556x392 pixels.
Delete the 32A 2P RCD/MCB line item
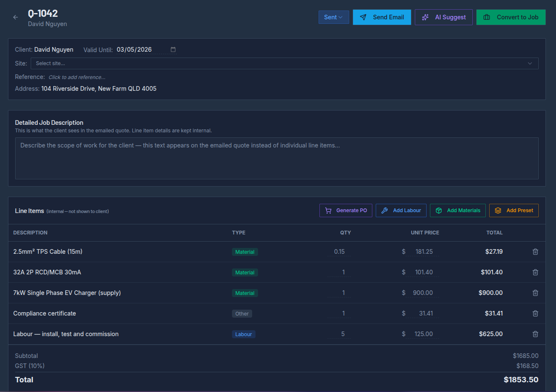pos(535,272)
